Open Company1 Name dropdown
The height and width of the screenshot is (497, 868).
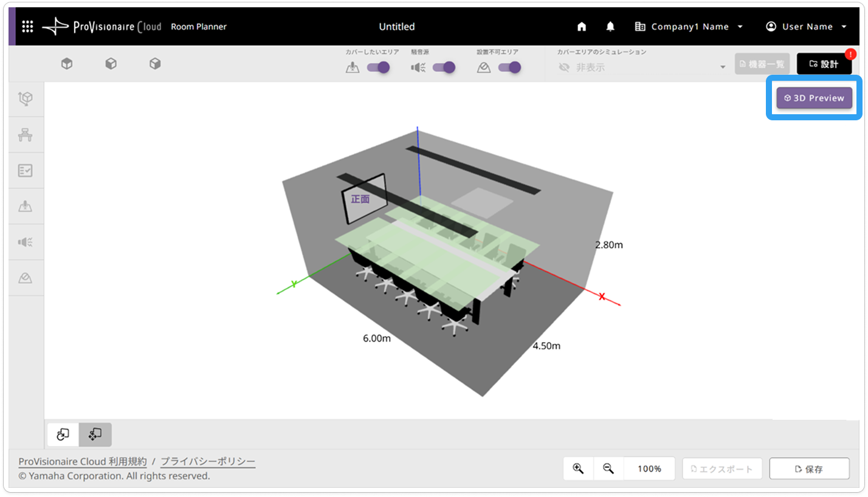point(689,27)
